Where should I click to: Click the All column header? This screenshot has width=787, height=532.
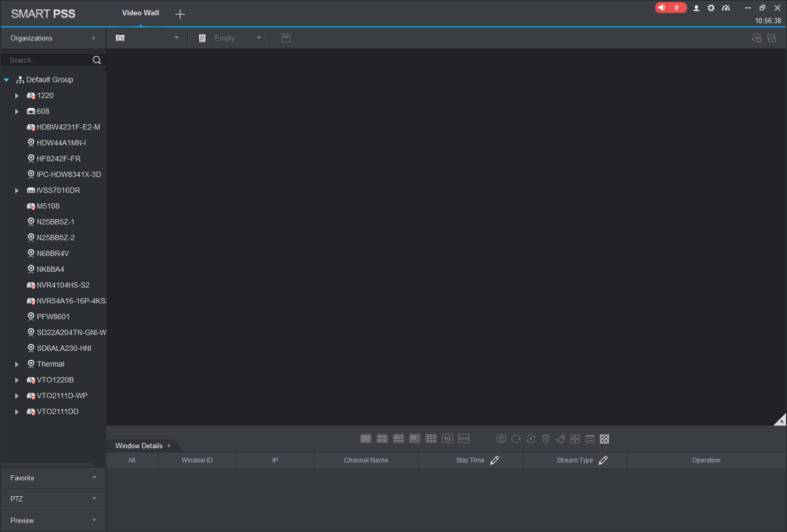pyautogui.click(x=132, y=460)
